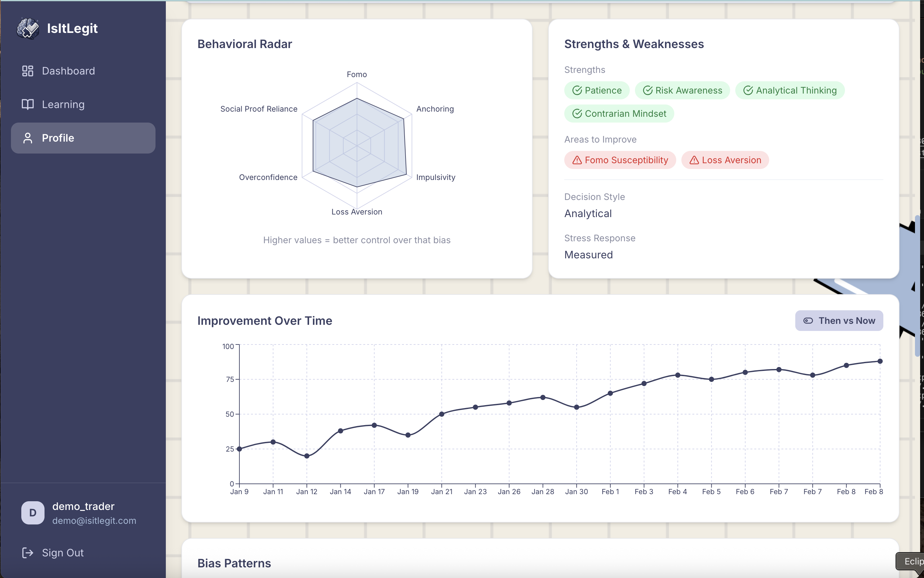This screenshot has width=924, height=578.
Task: Go to the Learning section
Action: click(x=63, y=105)
